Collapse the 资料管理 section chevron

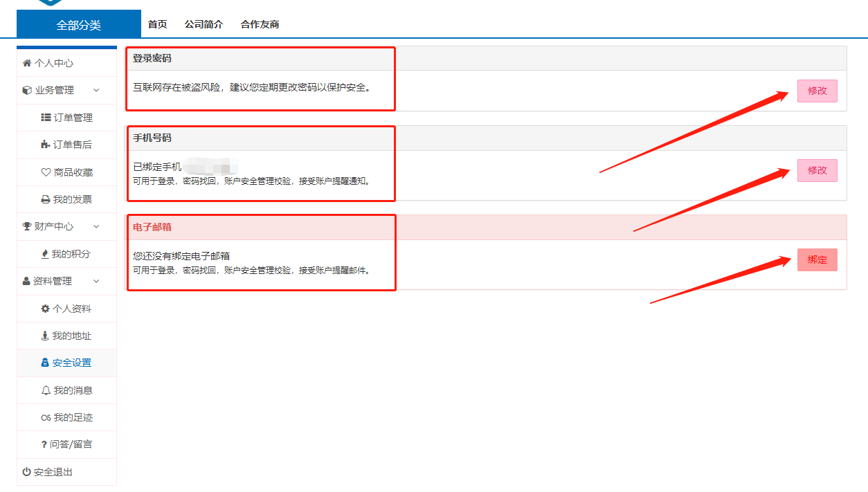click(96, 281)
